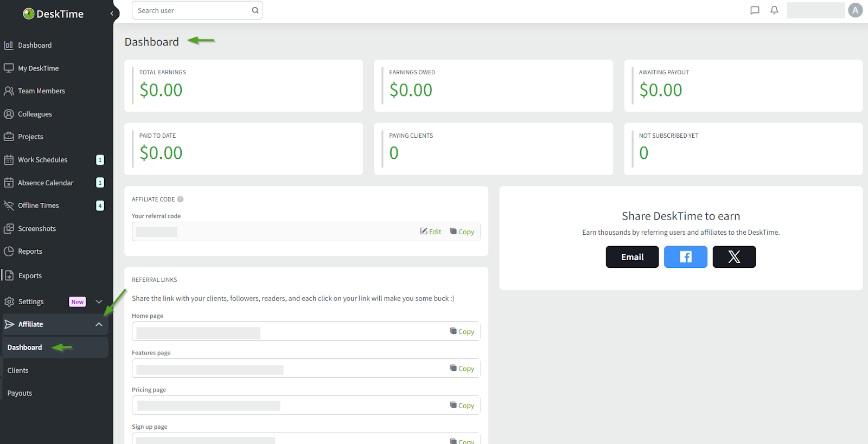This screenshot has width=868, height=444.
Task: Open the chat messages icon
Action: 754,10
